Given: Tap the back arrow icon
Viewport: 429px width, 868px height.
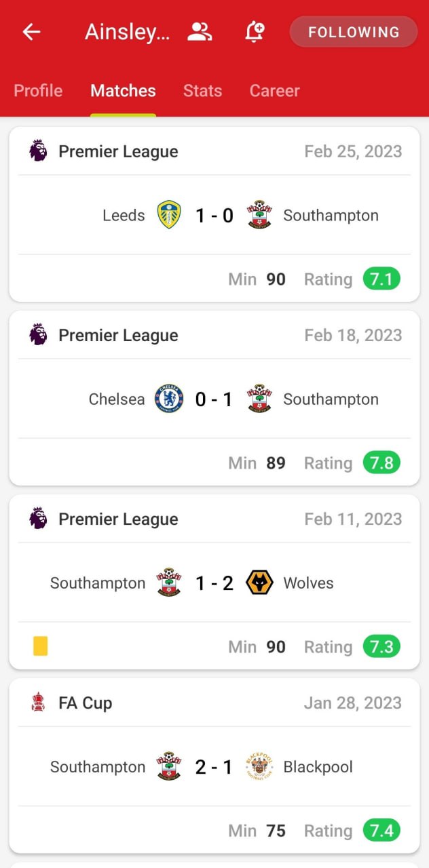Looking at the screenshot, I should click(32, 32).
